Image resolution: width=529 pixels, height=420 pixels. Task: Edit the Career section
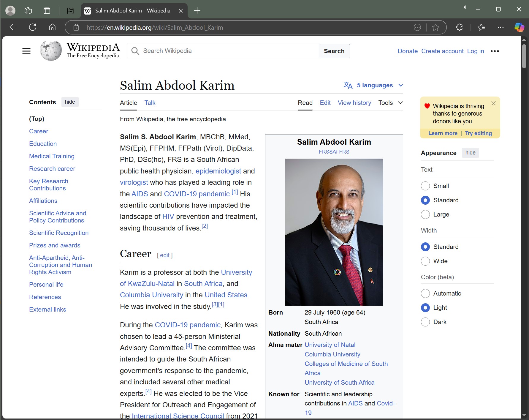tap(165, 255)
